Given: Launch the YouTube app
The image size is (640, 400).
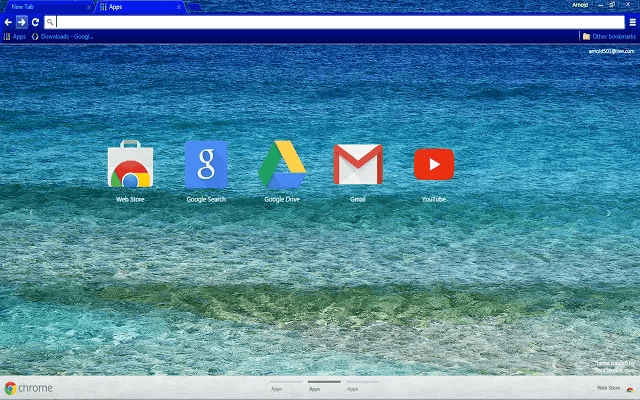Looking at the screenshot, I should (434, 166).
